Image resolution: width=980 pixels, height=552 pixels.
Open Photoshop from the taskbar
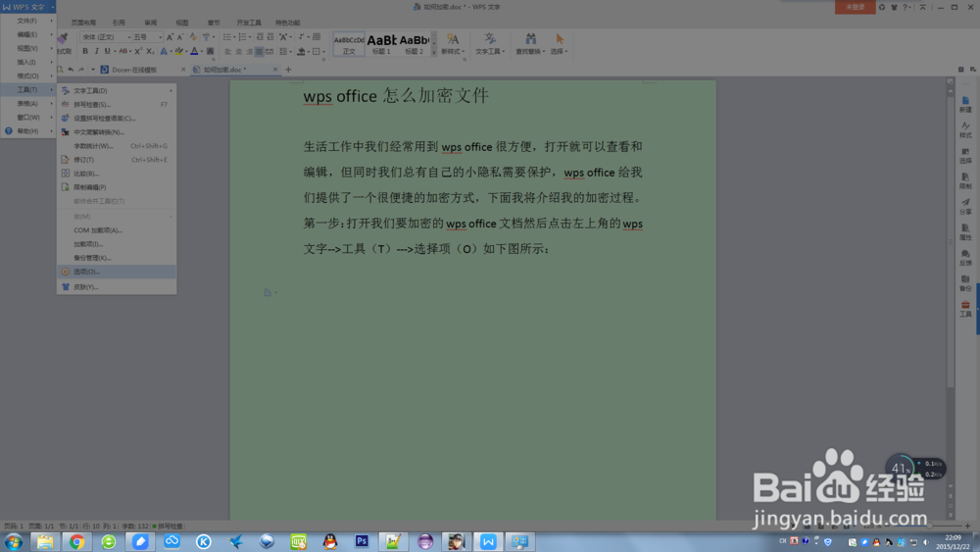362,541
